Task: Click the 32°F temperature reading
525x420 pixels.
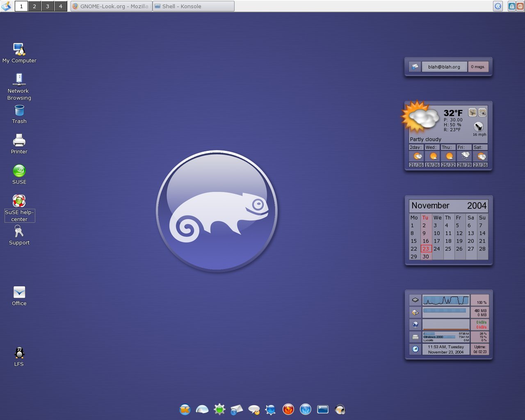Action: tap(453, 113)
